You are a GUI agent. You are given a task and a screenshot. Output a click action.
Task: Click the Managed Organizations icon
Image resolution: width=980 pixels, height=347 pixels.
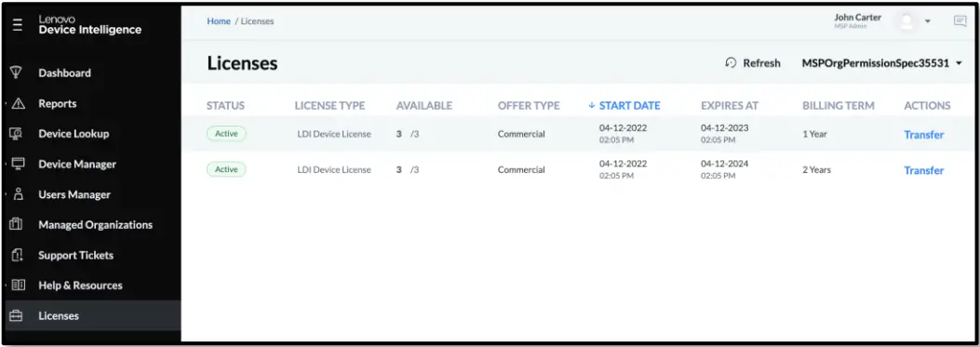17,224
